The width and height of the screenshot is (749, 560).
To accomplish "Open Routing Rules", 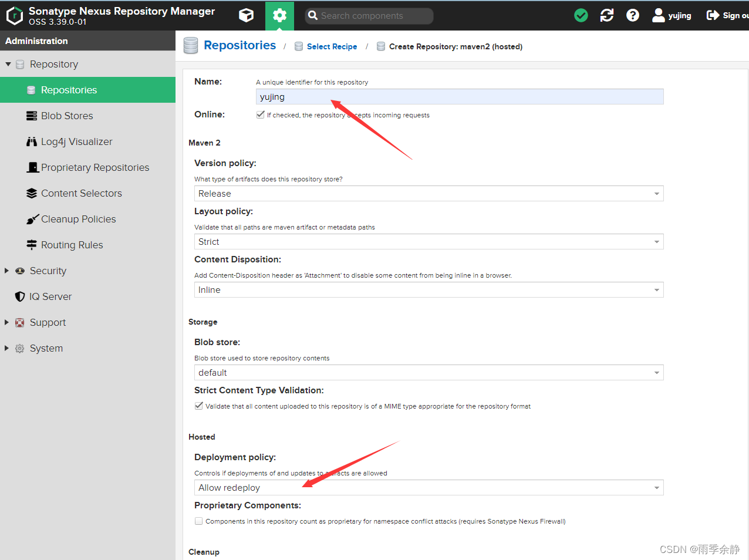I will [x=72, y=245].
